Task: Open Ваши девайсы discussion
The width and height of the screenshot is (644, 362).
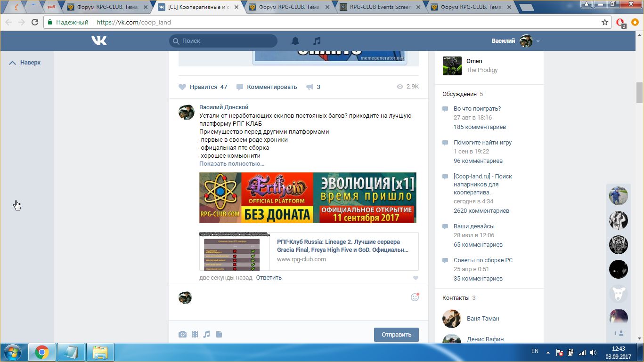Action: (x=474, y=226)
